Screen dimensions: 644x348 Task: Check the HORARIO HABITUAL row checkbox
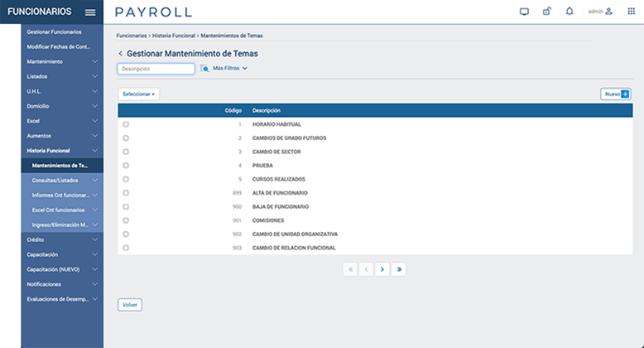(126, 124)
